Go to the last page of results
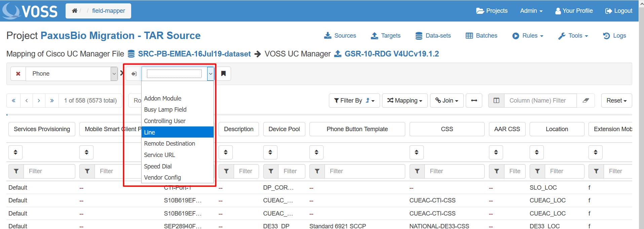The image size is (644, 229). pyautogui.click(x=52, y=101)
